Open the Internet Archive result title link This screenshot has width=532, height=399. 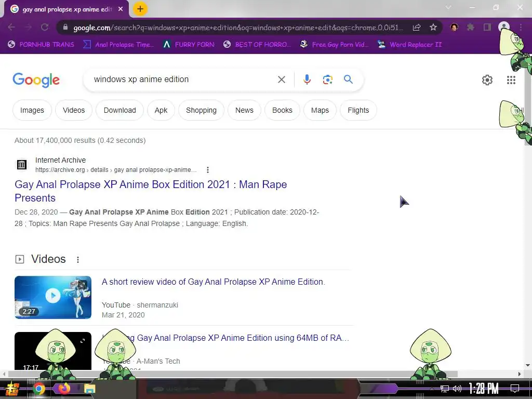151,191
